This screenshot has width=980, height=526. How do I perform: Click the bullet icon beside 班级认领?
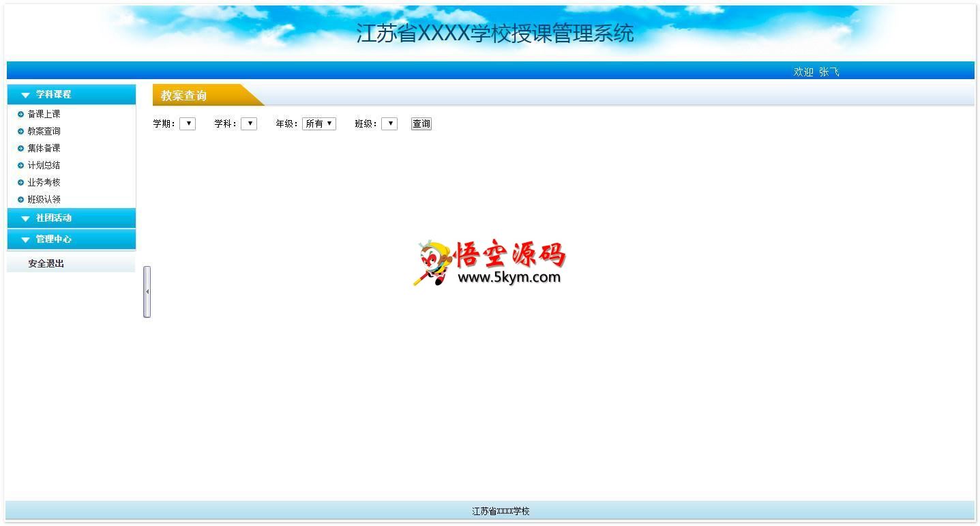point(20,199)
